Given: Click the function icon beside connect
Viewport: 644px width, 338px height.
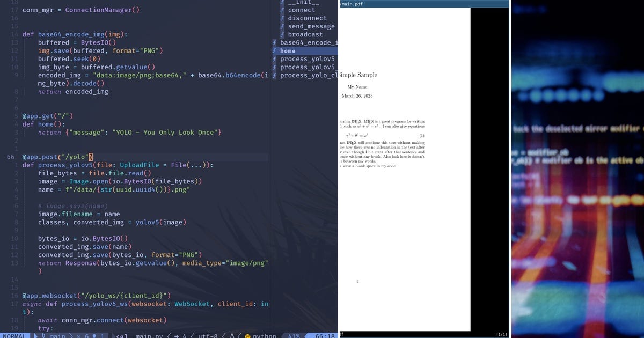Looking at the screenshot, I should [x=282, y=10].
